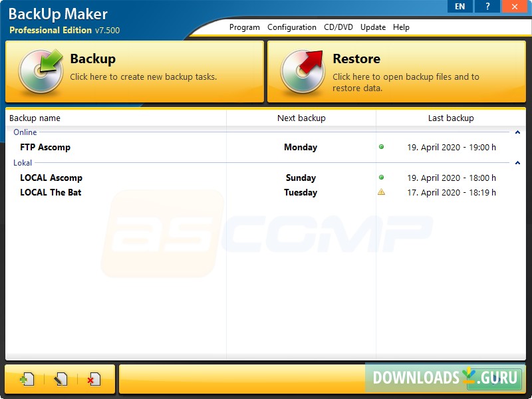Click the warning triangle beside LOCAL The Bat
The width and height of the screenshot is (532, 399).
tap(382, 192)
